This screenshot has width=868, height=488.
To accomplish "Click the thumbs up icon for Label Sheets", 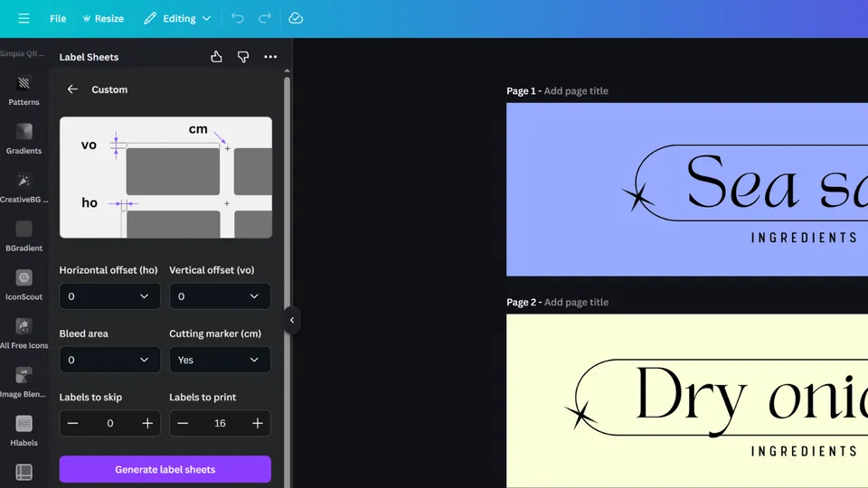I will pyautogui.click(x=216, y=57).
